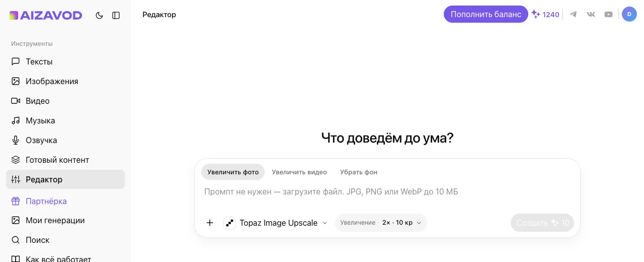The height and width of the screenshot is (262, 644).
Task: Go to the Музыка section
Action: point(65,120)
